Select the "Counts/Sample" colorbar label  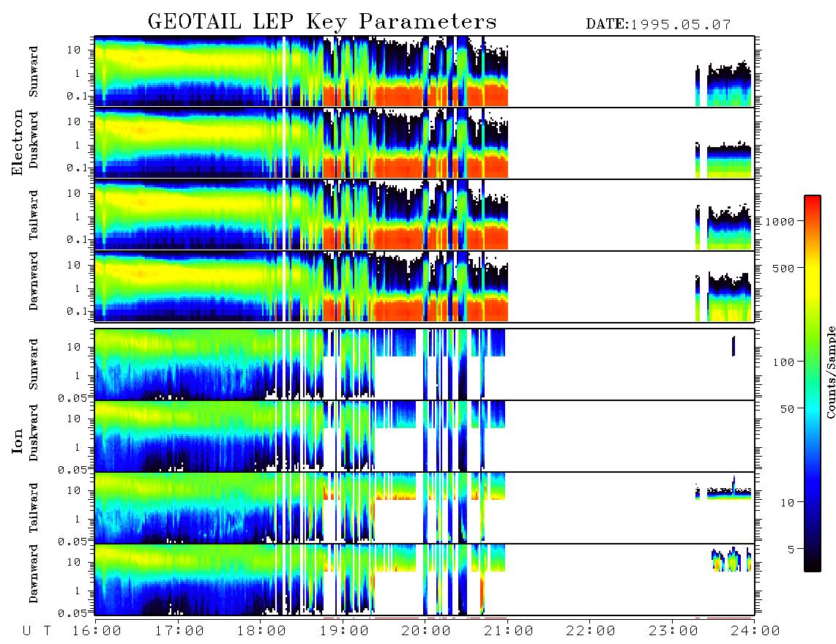click(x=831, y=372)
